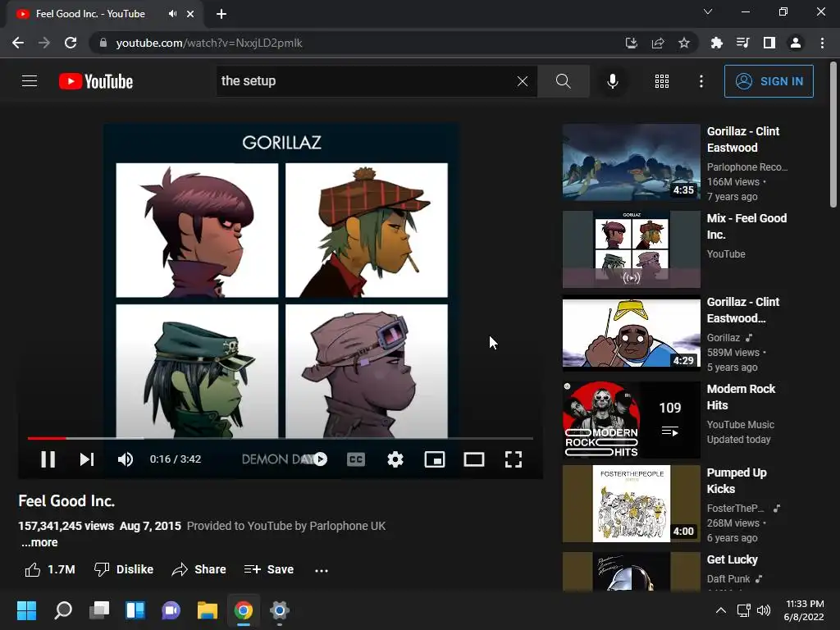Skip to the next video

pyautogui.click(x=87, y=459)
